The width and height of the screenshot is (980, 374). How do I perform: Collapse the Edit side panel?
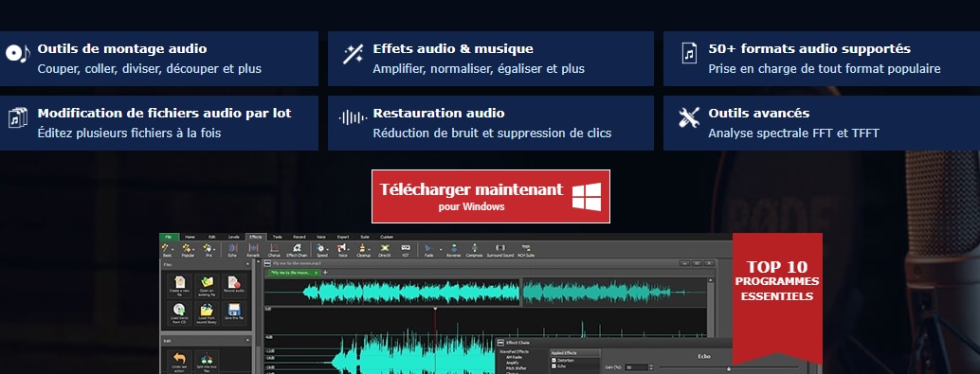pyautogui.click(x=248, y=340)
